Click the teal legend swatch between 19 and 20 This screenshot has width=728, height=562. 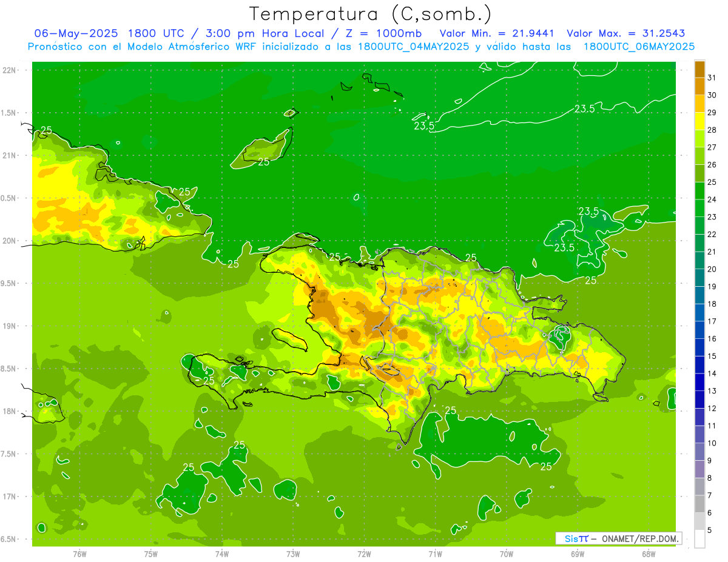click(x=699, y=278)
